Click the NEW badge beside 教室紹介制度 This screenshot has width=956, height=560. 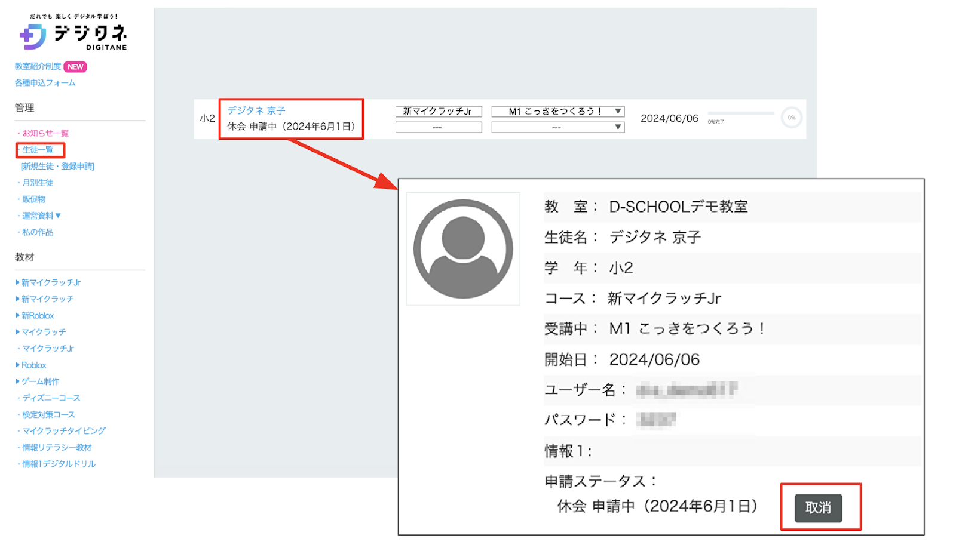click(x=75, y=67)
